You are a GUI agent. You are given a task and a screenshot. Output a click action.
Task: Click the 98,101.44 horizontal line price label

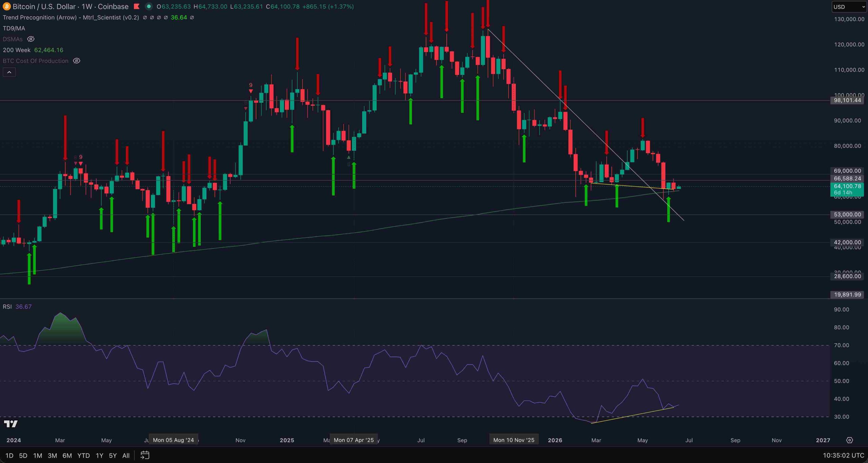click(x=847, y=100)
